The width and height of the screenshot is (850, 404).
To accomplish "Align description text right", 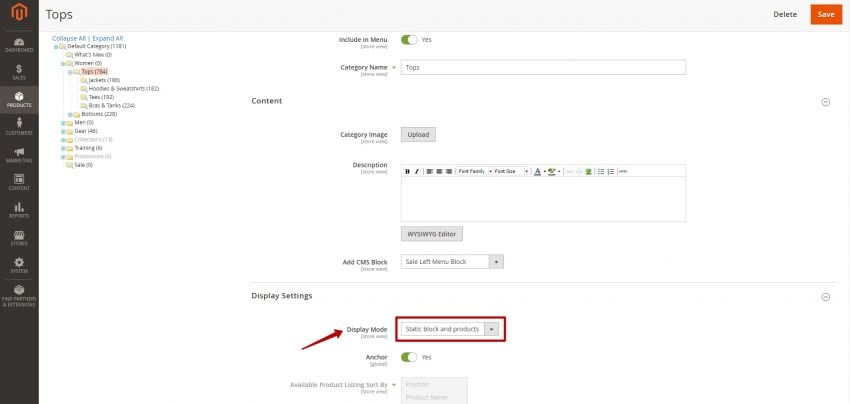I will coord(448,171).
